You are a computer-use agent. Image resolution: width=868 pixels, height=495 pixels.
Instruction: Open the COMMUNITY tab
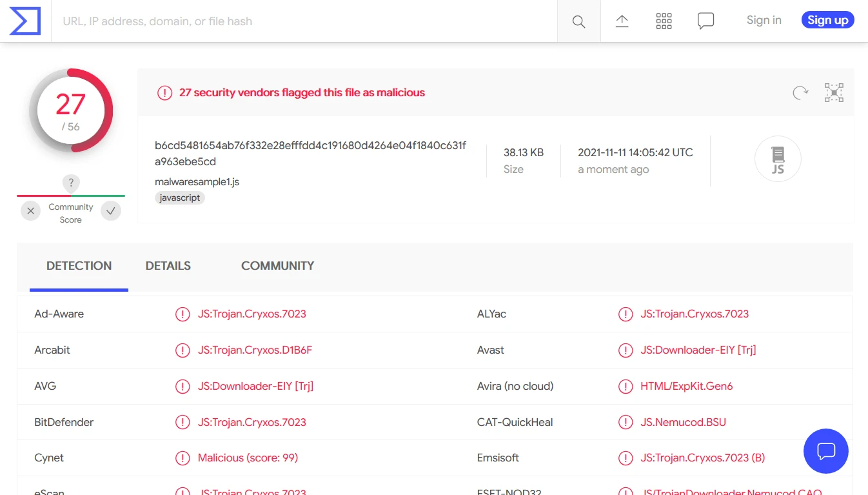[277, 266]
